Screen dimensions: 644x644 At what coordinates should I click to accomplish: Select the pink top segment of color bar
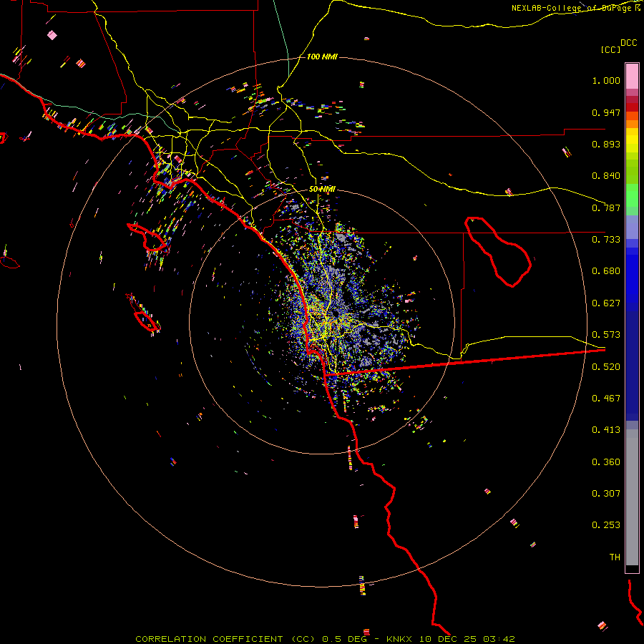point(632,77)
